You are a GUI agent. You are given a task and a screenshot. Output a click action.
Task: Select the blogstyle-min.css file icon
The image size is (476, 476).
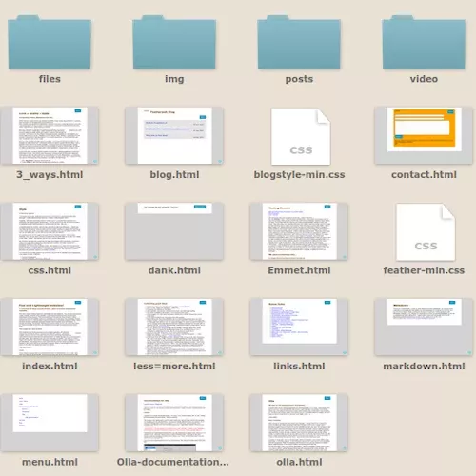[x=301, y=136]
